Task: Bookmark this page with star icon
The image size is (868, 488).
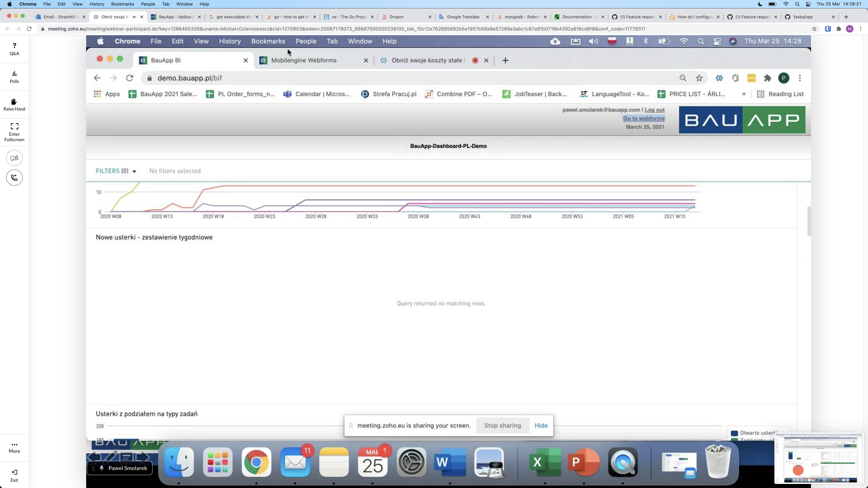Action: tap(814, 29)
